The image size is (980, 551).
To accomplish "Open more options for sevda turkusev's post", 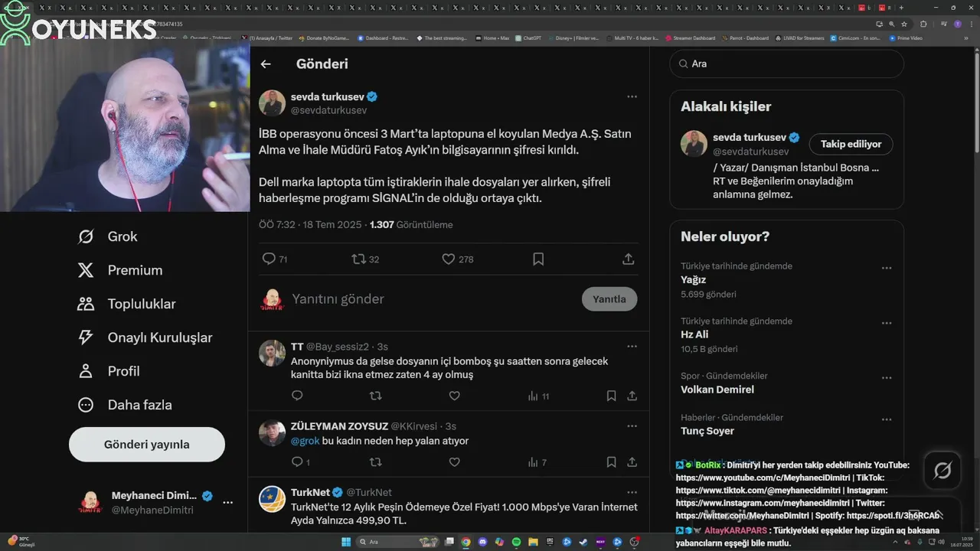I will pyautogui.click(x=632, y=96).
